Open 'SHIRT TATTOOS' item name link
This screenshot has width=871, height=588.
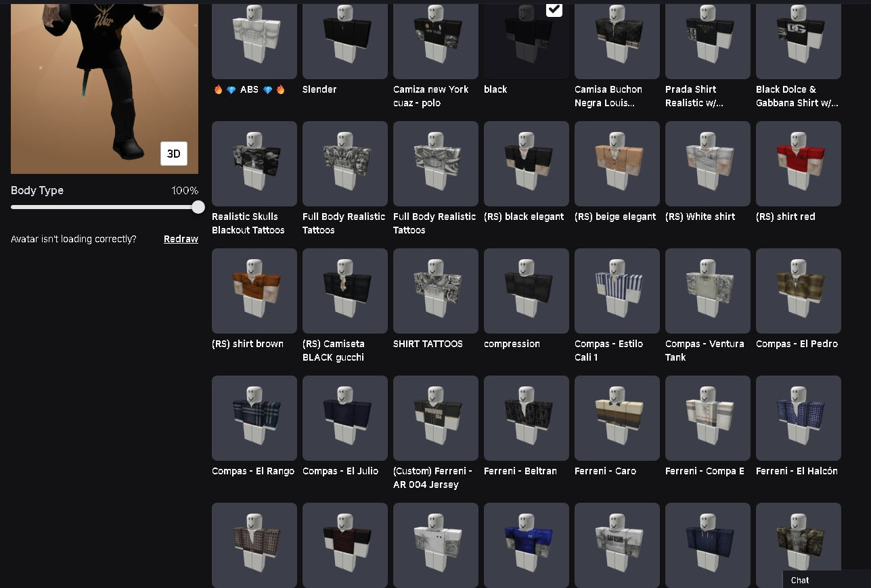click(x=428, y=344)
